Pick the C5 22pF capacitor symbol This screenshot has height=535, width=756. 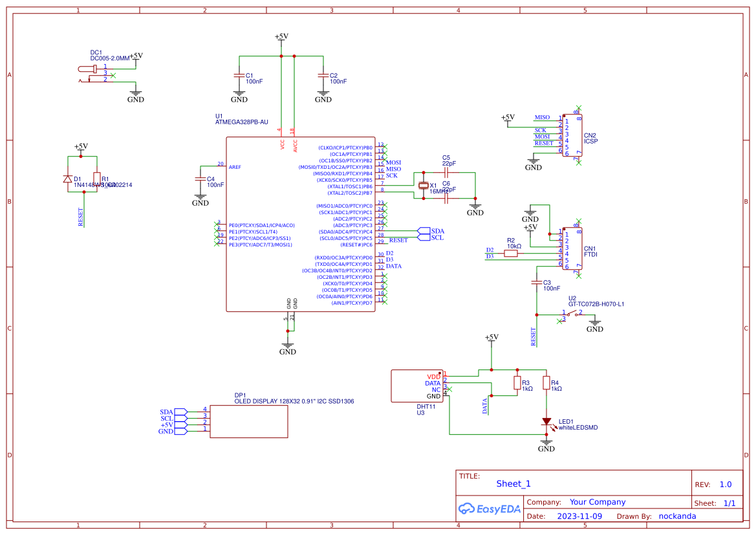(x=446, y=172)
